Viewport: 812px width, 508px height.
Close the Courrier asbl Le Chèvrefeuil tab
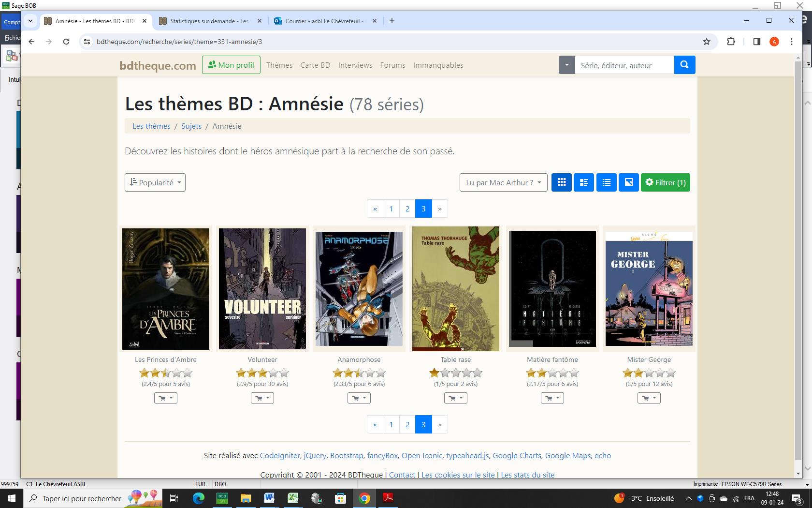tap(375, 21)
